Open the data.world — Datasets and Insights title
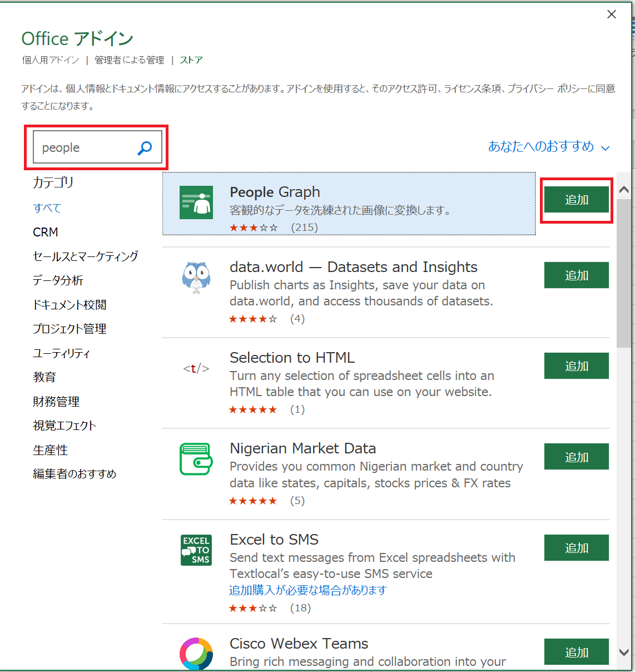 tap(354, 268)
